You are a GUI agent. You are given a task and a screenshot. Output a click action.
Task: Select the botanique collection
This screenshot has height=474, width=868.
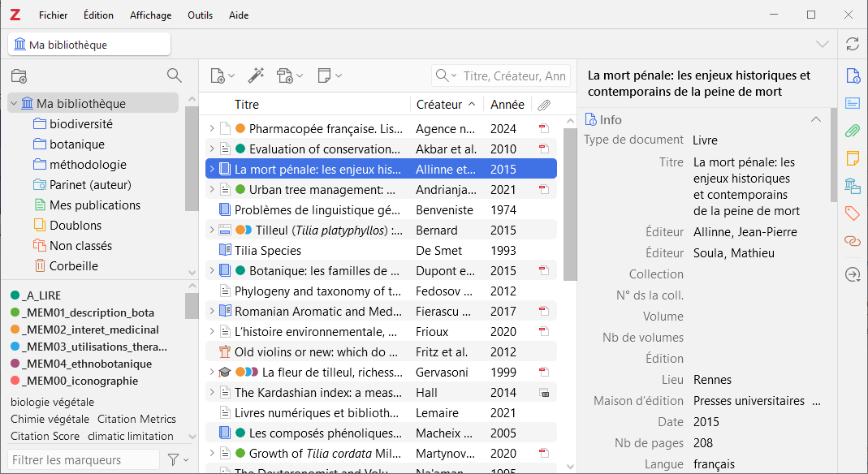click(76, 144)
